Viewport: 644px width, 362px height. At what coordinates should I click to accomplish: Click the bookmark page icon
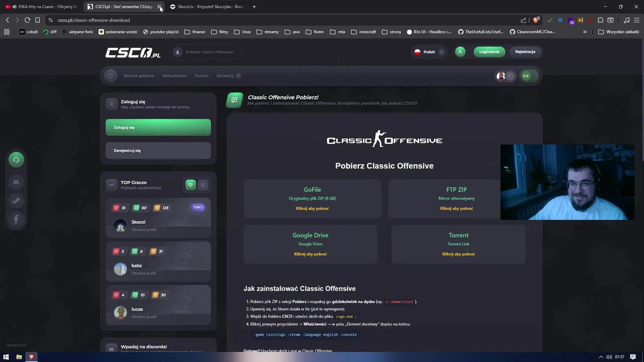[37, 20]
